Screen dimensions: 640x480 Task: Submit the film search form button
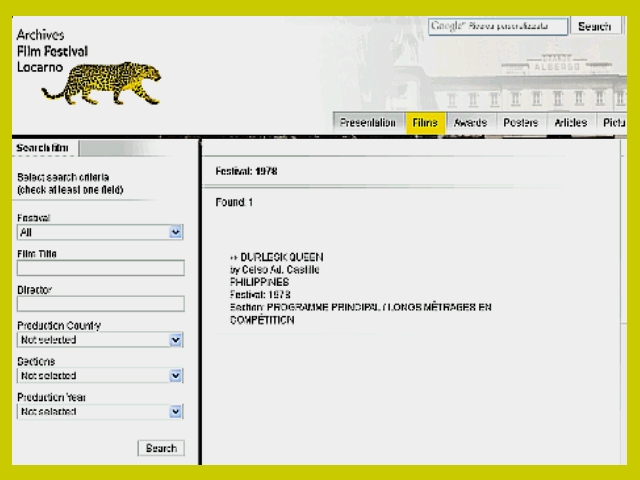[x=160, y=448]
